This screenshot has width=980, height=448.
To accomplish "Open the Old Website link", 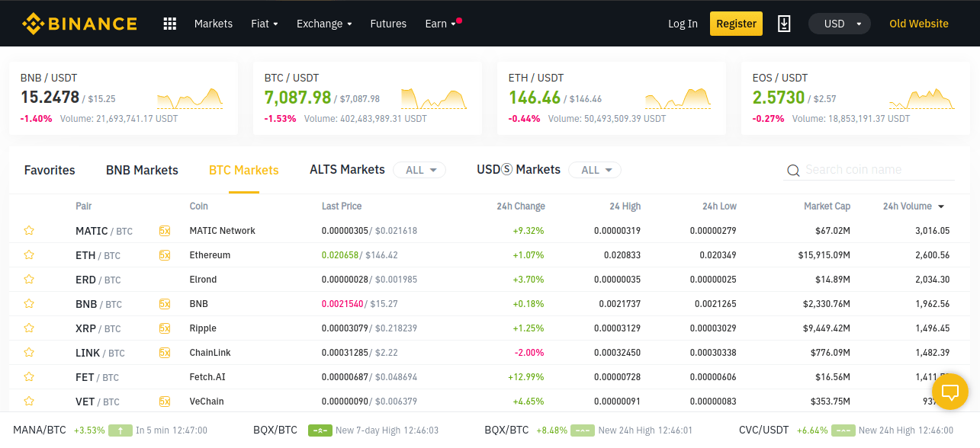I will 918,23.
